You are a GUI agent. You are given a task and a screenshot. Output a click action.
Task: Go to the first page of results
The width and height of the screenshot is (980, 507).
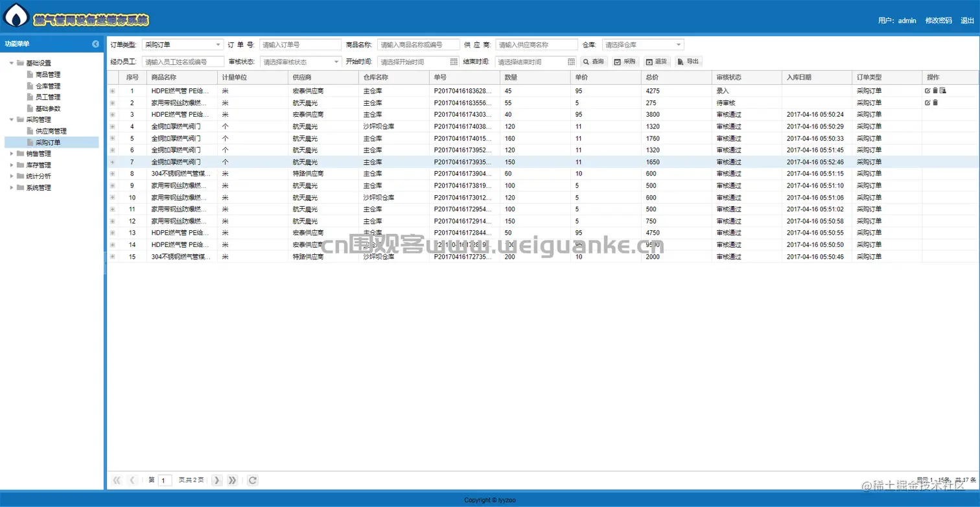[117, 480]
